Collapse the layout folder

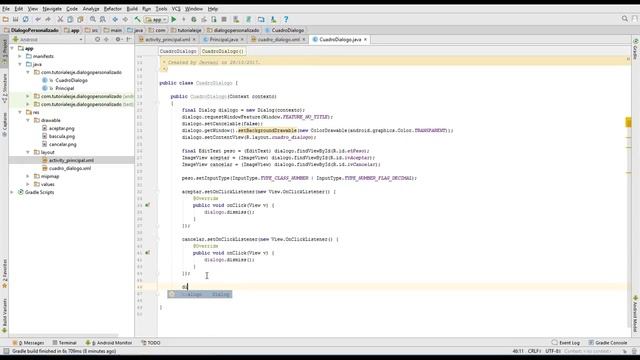[28, 152]
